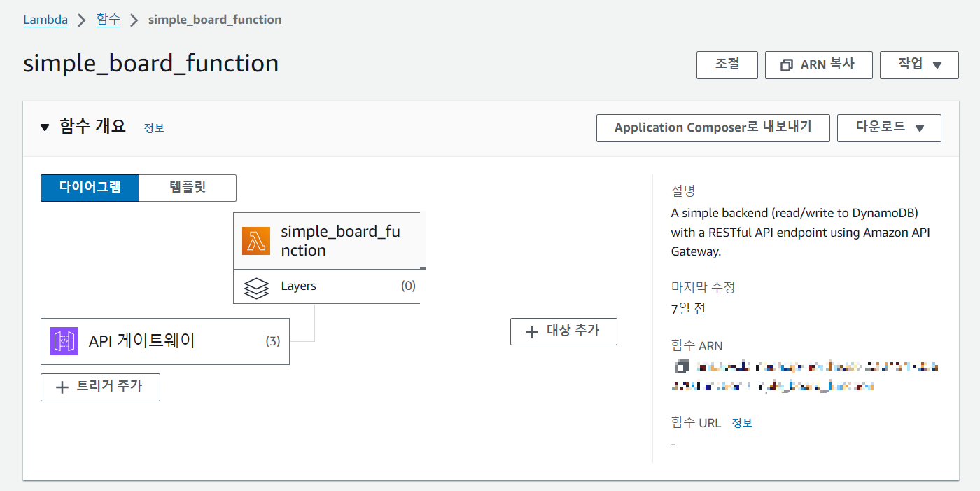
Task: Go to 함수 breadcrumb link
Action: coord(108,20)
